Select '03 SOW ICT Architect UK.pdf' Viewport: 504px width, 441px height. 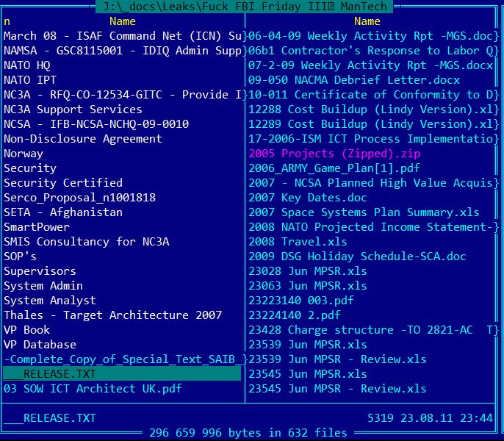(x=93, y=389)
